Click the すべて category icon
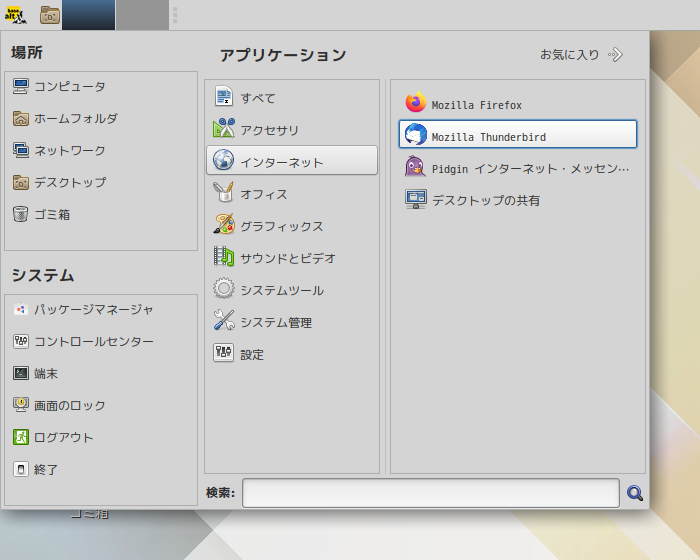700x560 pixels. click(224, 96)
